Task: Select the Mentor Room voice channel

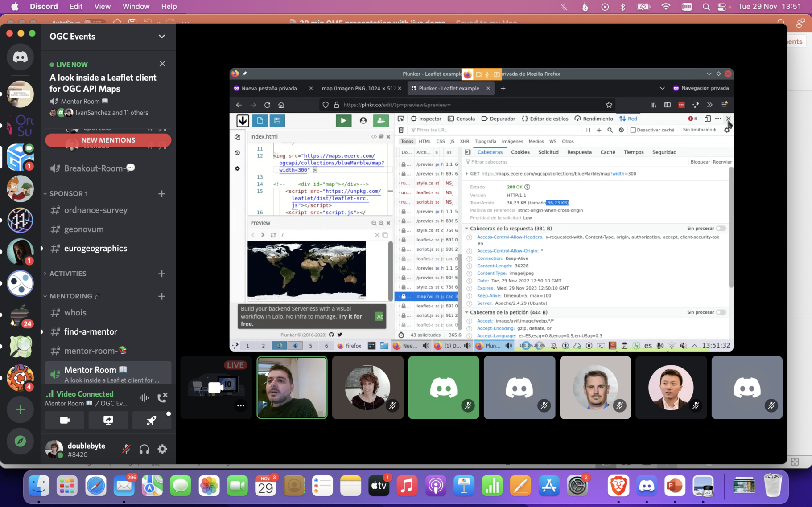Action: coord(108,373)
